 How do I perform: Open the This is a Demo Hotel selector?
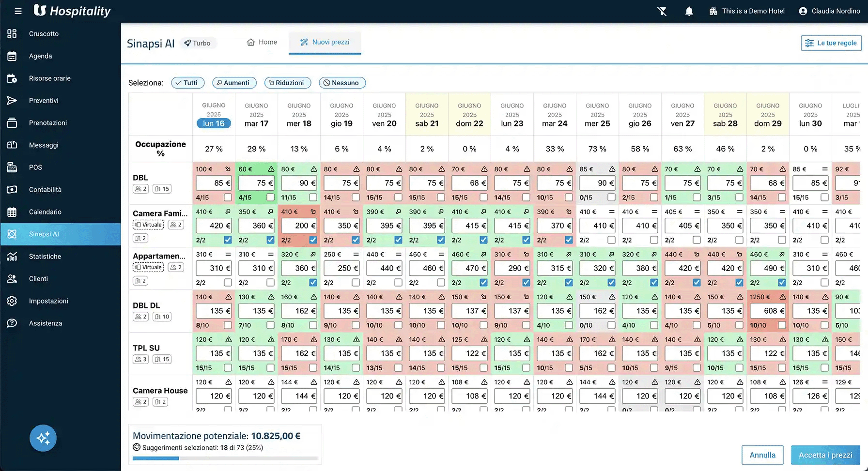pyautogui.click(x=746, y=11)
